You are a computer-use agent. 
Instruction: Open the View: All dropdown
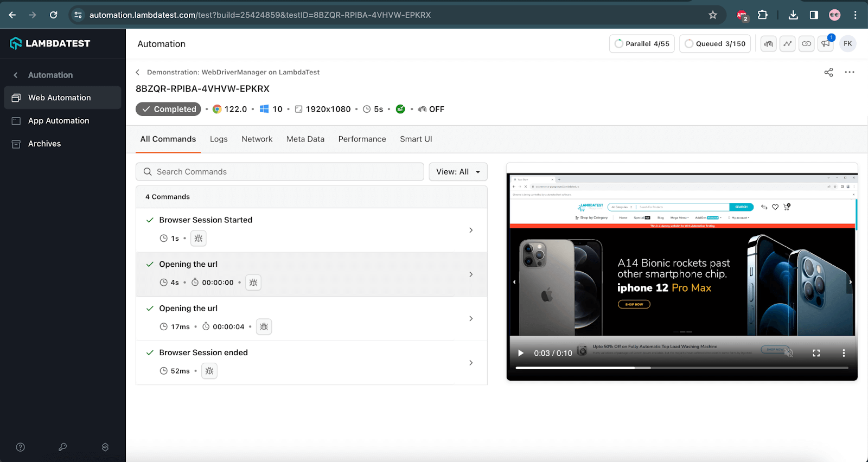tap(458, 172)
